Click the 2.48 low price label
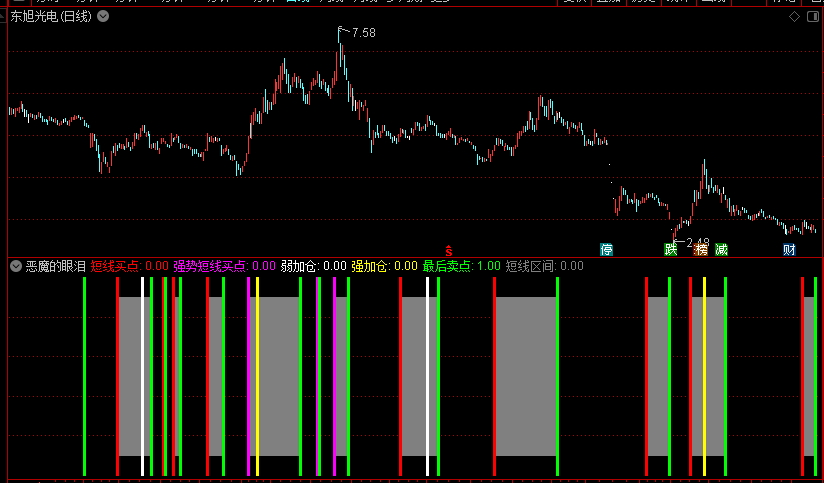Screen dimensions: 824x483 698,243
